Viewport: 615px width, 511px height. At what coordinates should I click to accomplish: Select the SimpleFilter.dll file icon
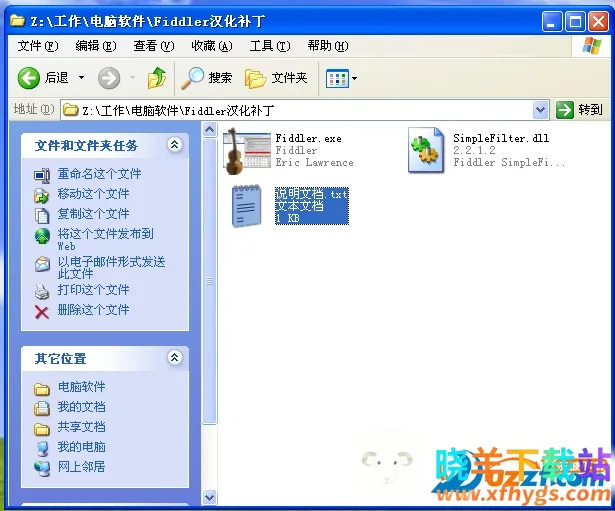[426, 150]
